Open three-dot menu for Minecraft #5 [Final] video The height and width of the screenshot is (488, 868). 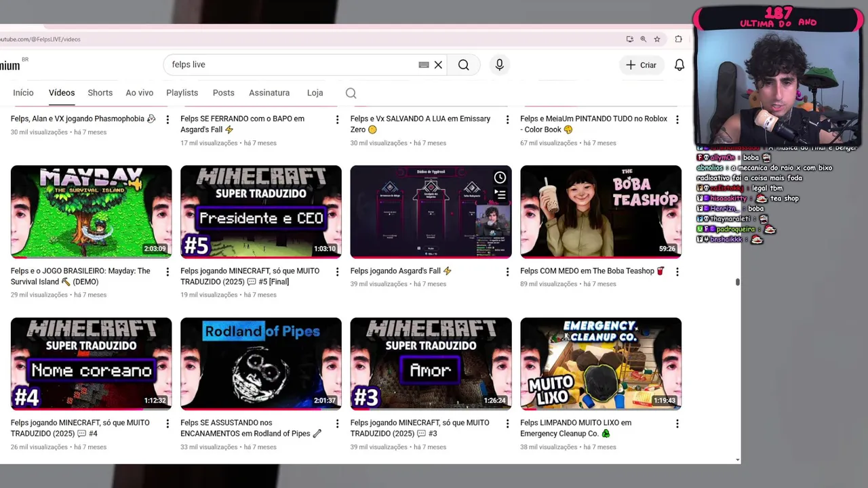pos(337,272)
